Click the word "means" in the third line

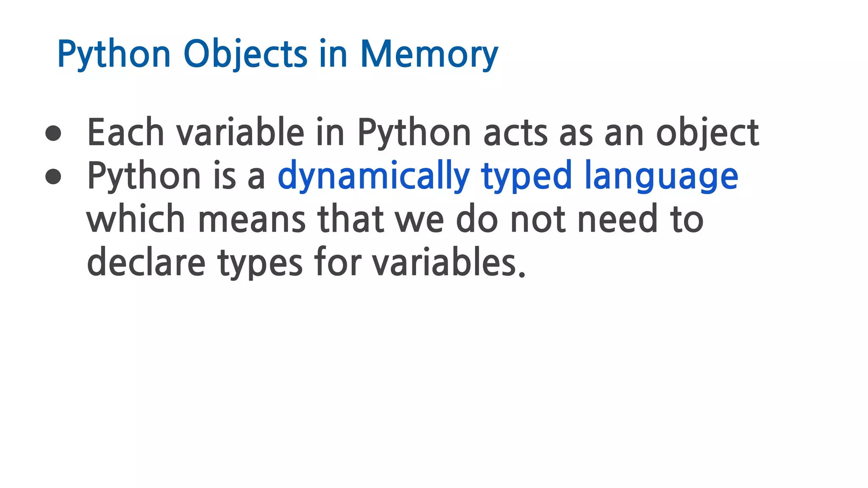point(252,219)
